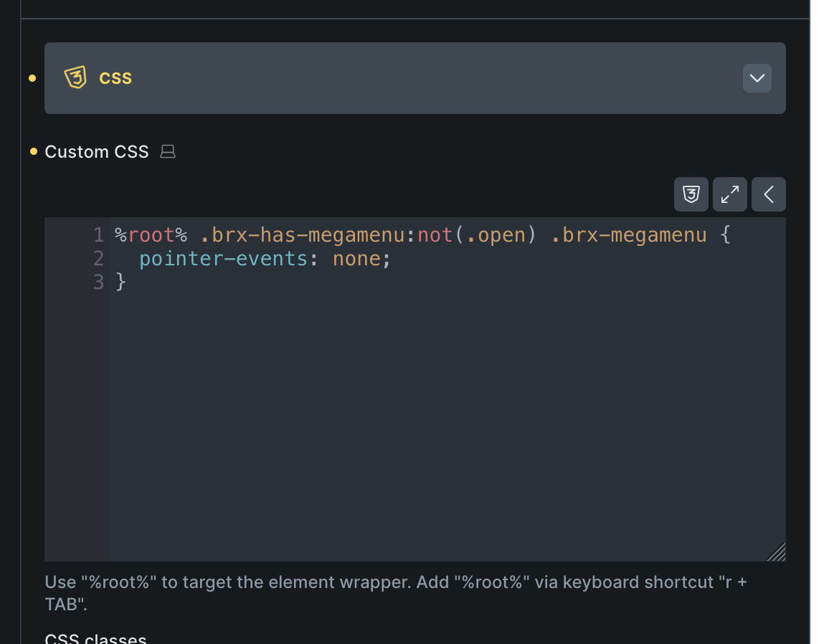Click the CSS3 button above the code editor
Image resolution: width=829 pixels, height=644 pixels.
[691, 194]
